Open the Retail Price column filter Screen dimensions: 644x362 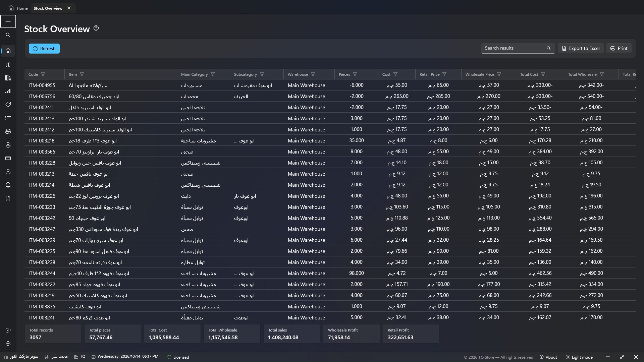pos(444,74)
